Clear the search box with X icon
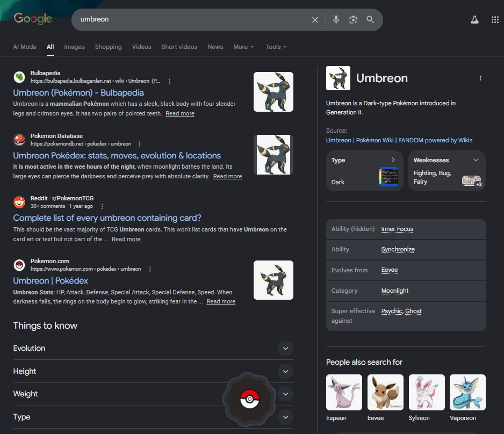This screenshot has height=434, width=504. (x=315, y=20)
